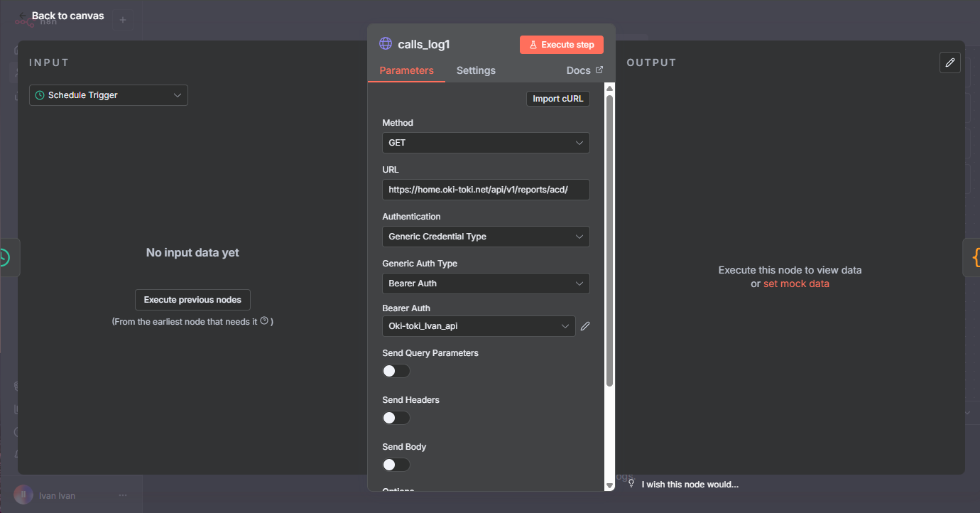Click the 'set mock data' link
980x513 pixels.
click(796, 283)
